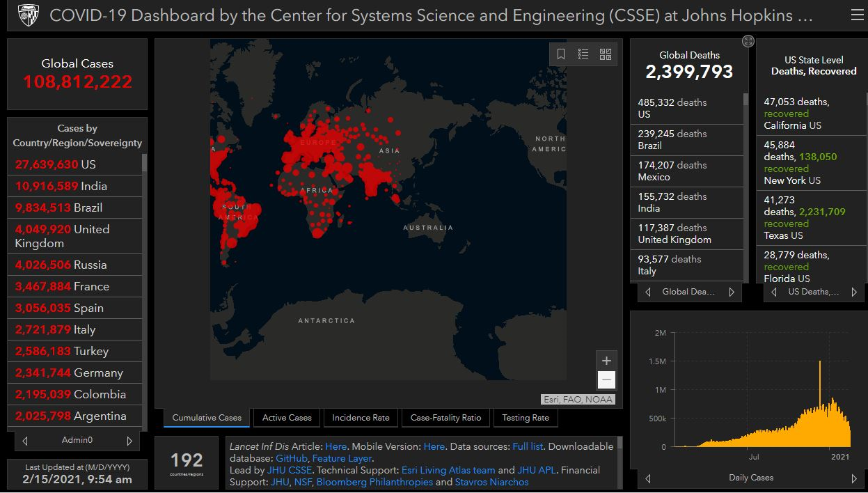Select US in the cases by country list
The image size is (868, 493).
coord(74,164)
